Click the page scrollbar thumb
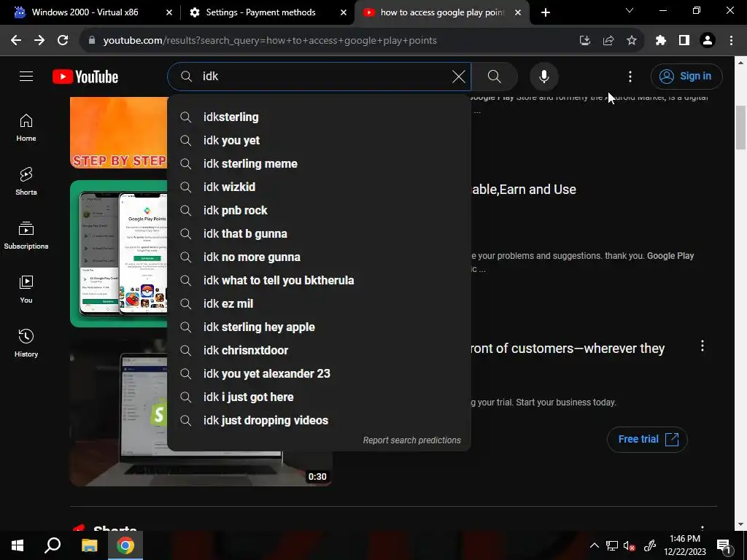The width and height of the screenshot is (747, 560). tap(741, 128)
